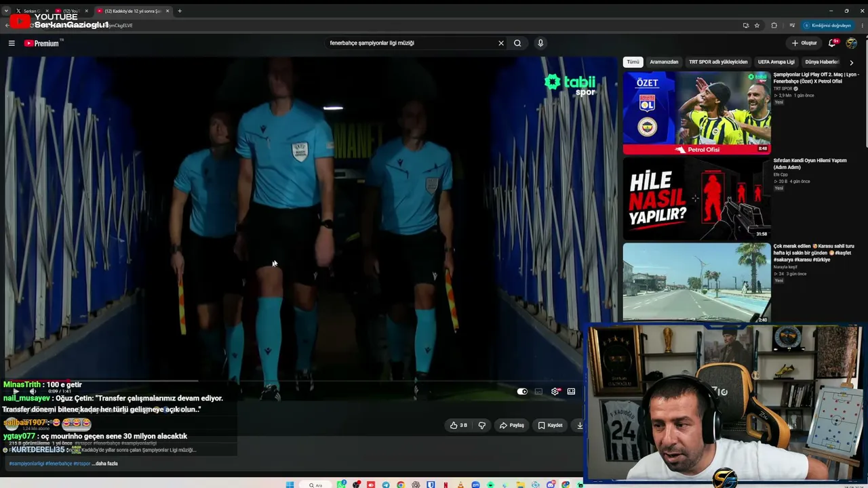
Task: Open the Windows Start menu
Action: coord(290,485)
